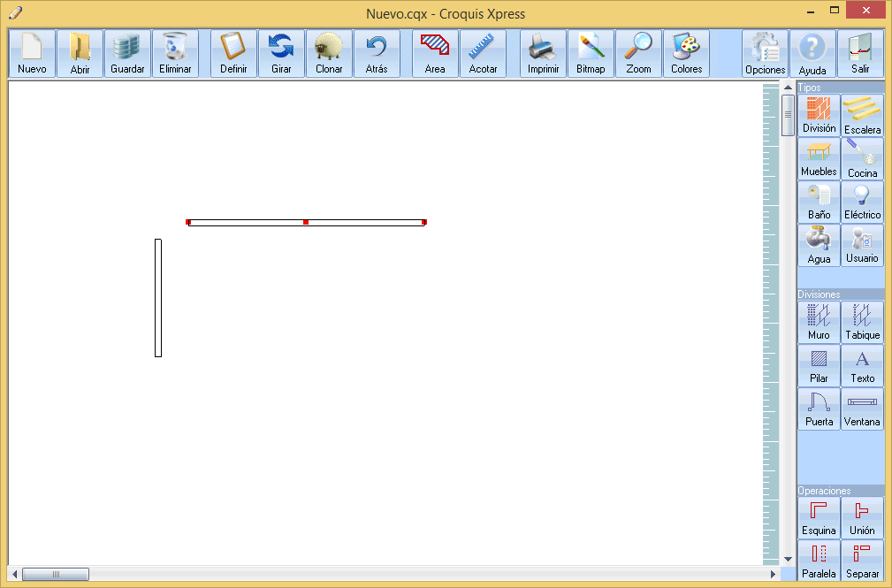Undo the last action with Atrás
The image size is (892, 588).
coord(377,53)
